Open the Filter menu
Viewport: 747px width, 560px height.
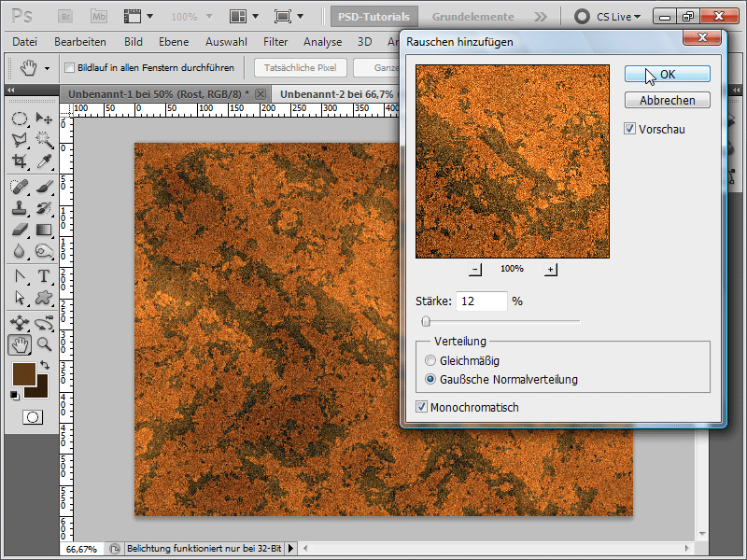pos(275,42)
